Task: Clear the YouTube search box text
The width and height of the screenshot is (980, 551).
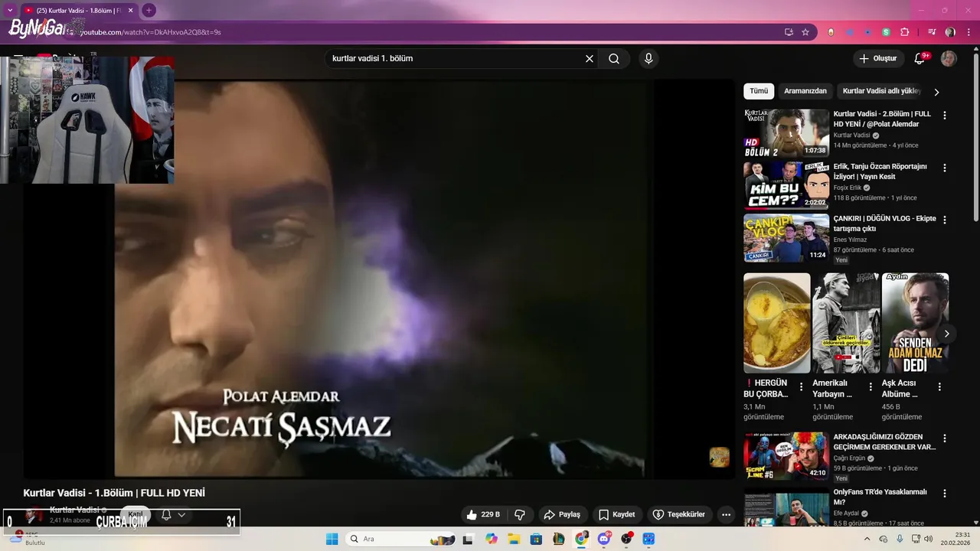Action: (590, 59)
